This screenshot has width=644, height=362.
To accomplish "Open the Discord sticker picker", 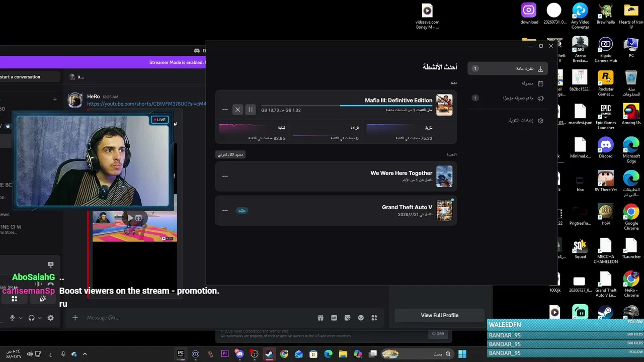I will (347, 318).
